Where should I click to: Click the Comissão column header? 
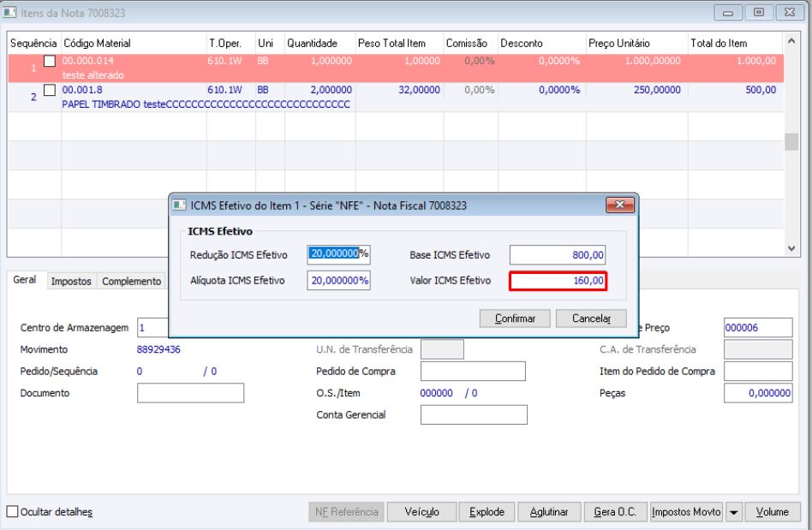(471, 44)
